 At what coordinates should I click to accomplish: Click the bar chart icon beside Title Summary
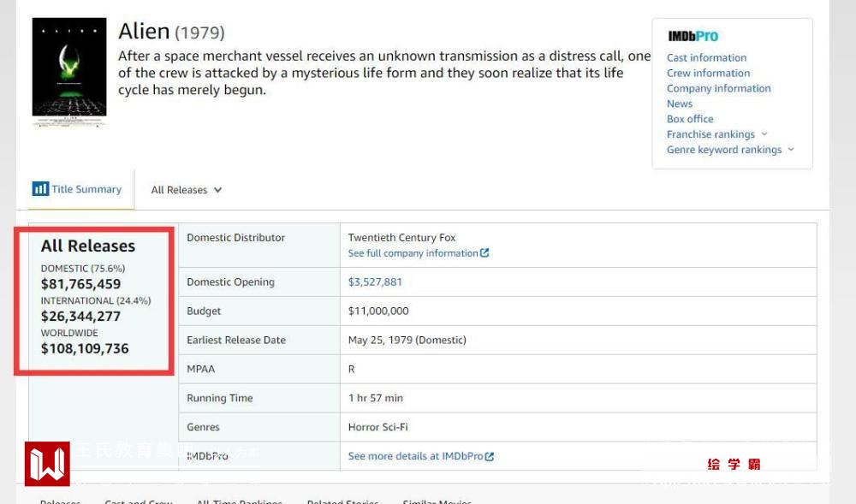click(x=40, y=189)
